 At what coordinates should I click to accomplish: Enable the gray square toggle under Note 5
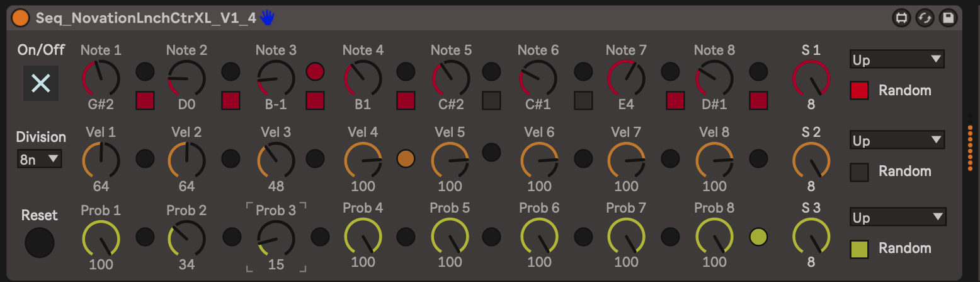tap(491, 100)
